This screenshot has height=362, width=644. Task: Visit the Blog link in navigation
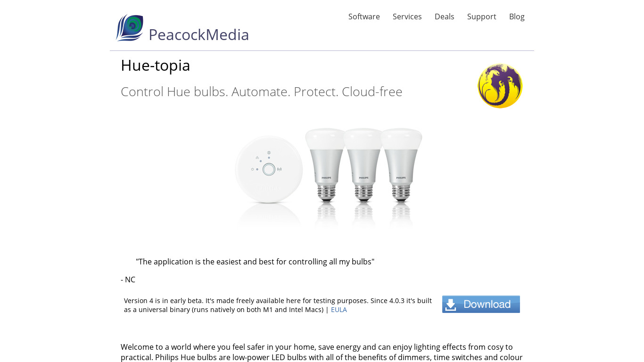(517, 16)
